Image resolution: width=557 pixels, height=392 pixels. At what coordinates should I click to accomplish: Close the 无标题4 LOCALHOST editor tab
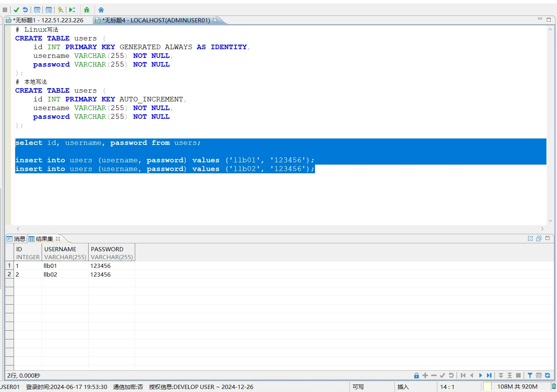tap(215, 20)
